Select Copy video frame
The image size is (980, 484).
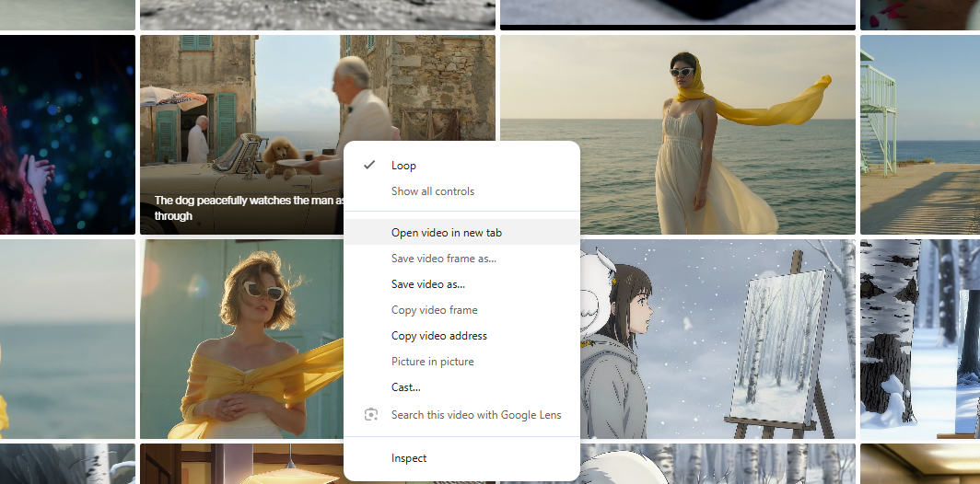(x=461, y=310)
